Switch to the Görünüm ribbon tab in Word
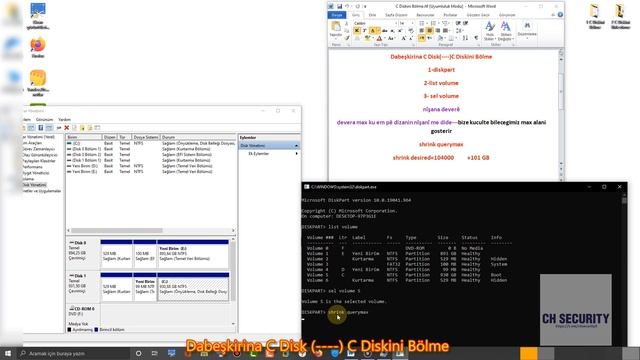The width and height of the screenshot is (640, 360). 507,15
